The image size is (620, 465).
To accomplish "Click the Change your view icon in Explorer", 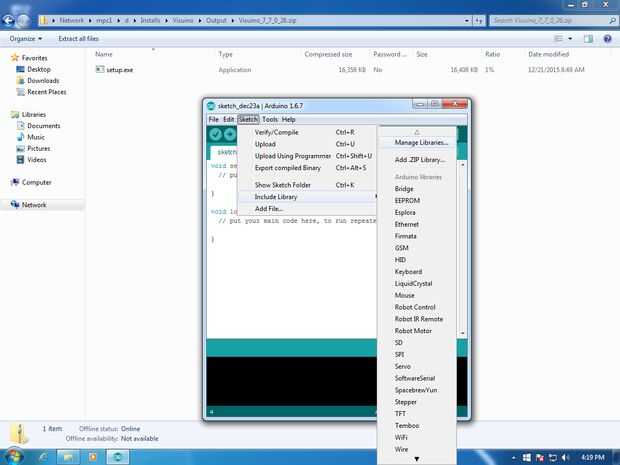I will coord(558,38).
